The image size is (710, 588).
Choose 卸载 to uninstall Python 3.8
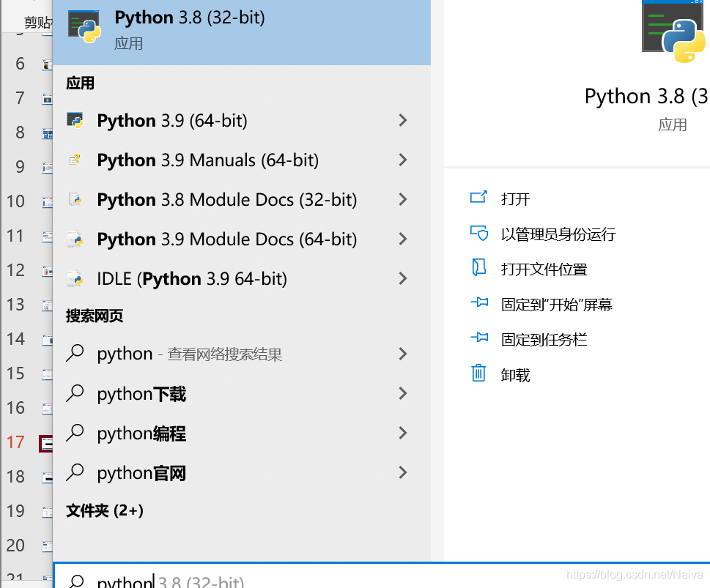coord(515,375)
